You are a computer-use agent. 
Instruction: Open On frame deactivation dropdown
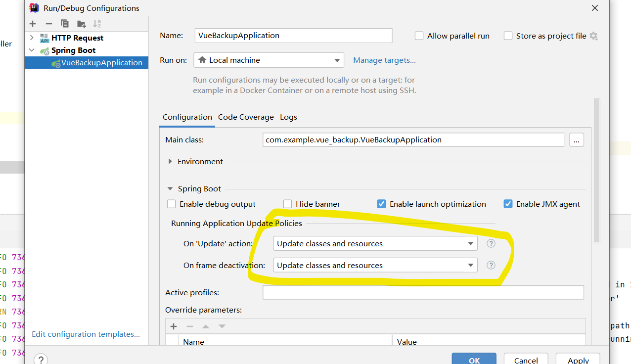(x=375, y=265)
